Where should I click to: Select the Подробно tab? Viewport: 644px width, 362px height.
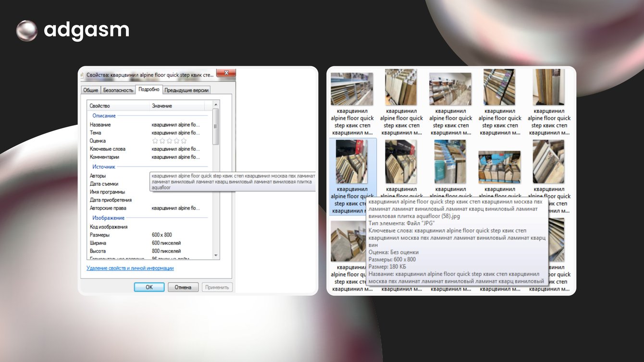coord(149,89)
